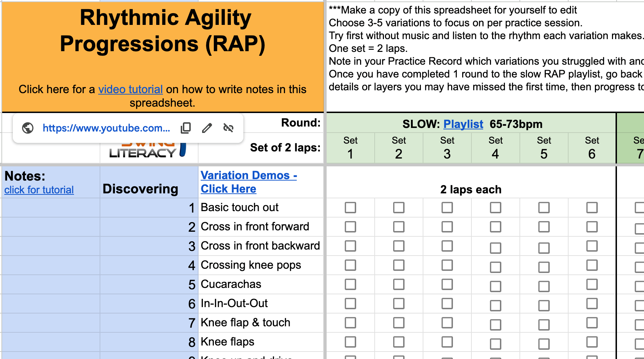Tick Set 4 checkbox for In-In-Out-Out
The height and width of the screenshot is (359, 644).
(495, 305)
